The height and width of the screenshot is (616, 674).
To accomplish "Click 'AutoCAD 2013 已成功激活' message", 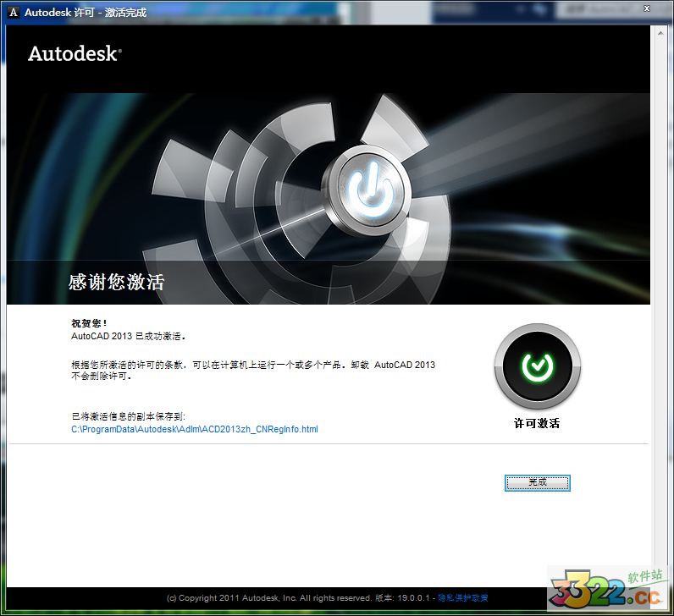I will pos(128,337).
